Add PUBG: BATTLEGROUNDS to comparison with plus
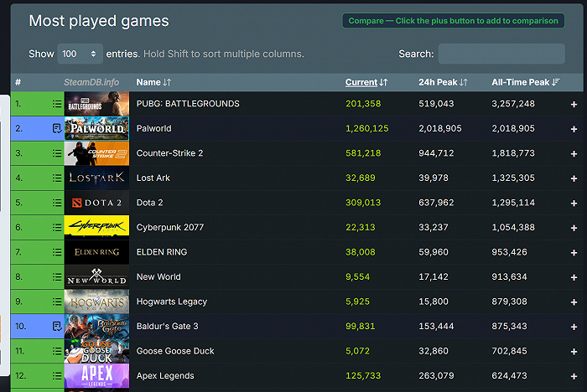This screenshot has width=587, height=392. [574, 105]
